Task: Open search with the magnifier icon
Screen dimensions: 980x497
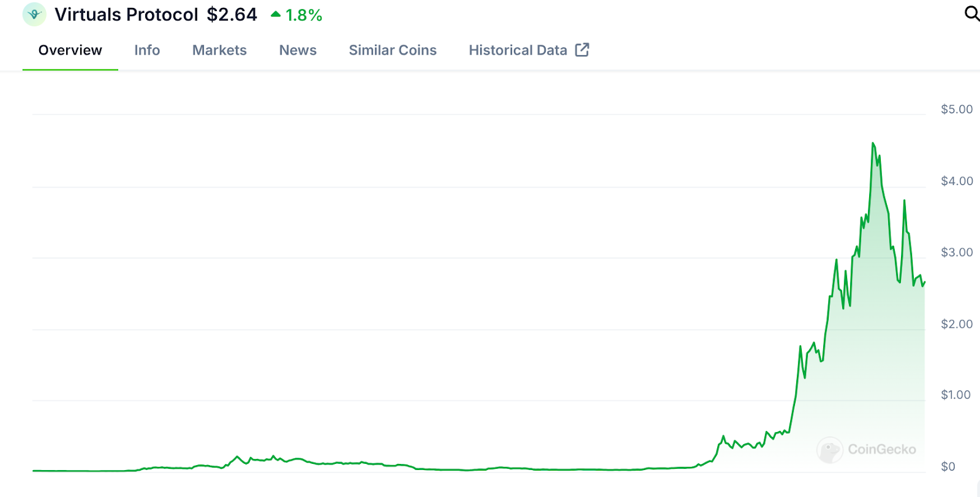Action: (971, 13)
